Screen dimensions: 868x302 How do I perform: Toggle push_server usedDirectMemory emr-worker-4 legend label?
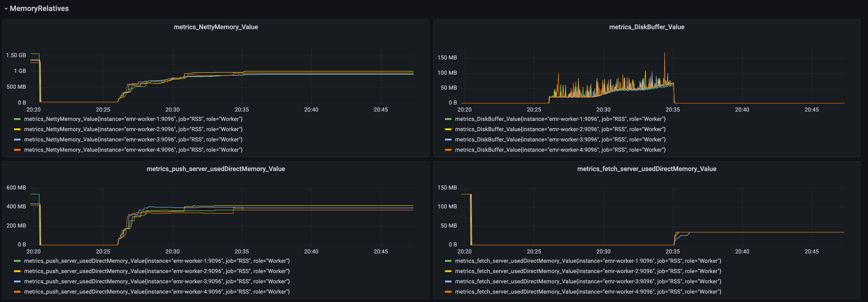[x=157, y=291]
